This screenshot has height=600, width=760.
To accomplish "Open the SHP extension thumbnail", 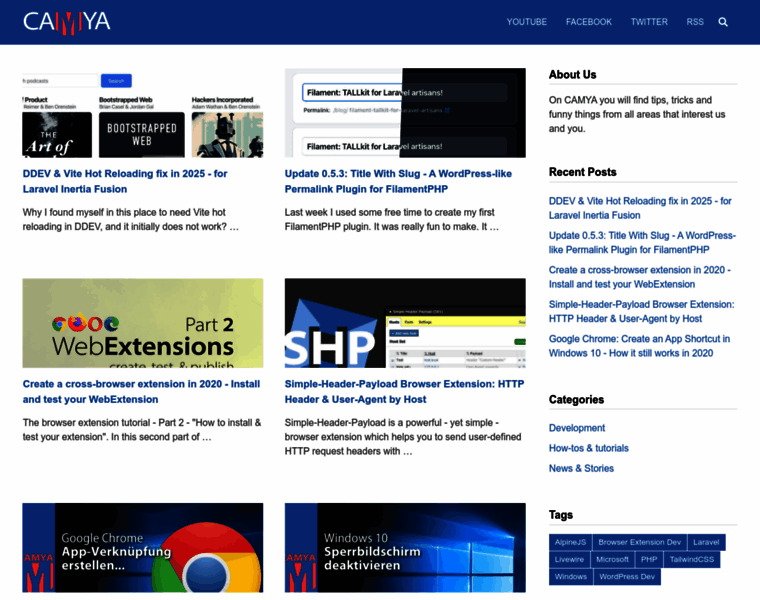I will pos(405,323).
